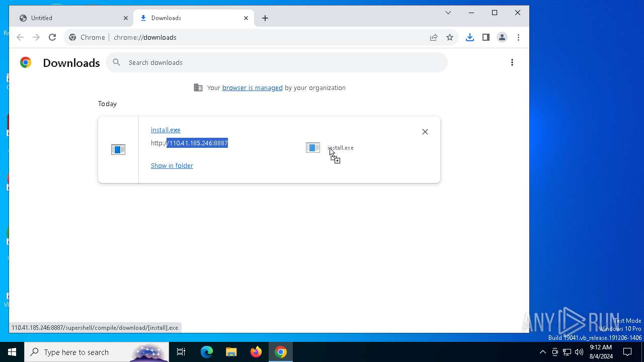The width and height of the screenshot is (644, 362).
Task: Select the Downloads tab
Action: click(x=193, y=18)
